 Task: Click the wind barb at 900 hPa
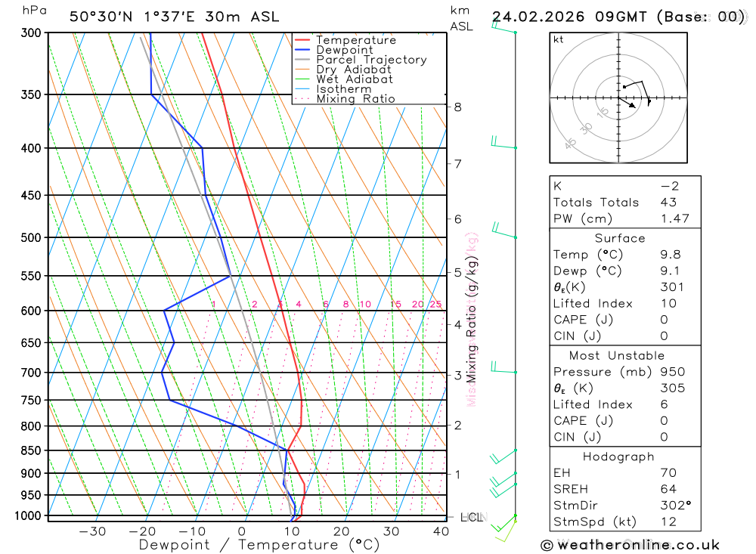point(503,480)
